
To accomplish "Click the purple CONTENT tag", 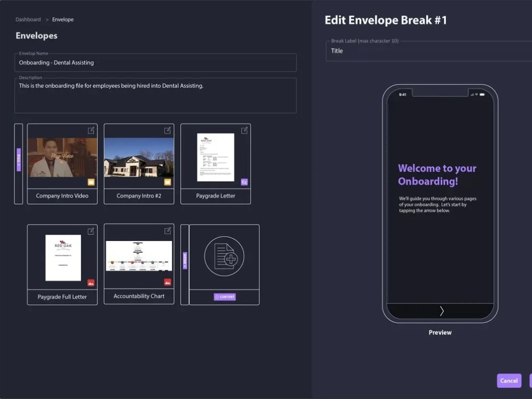I will (225, 297).
